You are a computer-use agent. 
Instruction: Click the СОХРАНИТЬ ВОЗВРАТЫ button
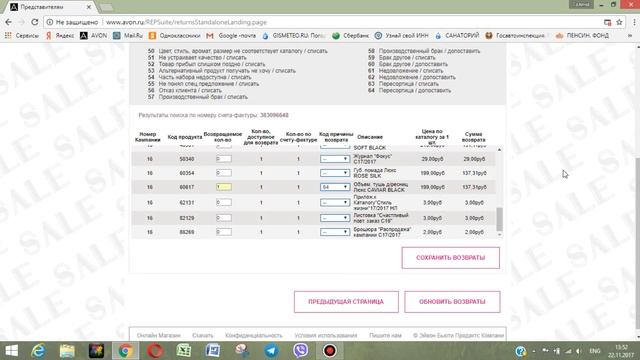coord(451,258)
